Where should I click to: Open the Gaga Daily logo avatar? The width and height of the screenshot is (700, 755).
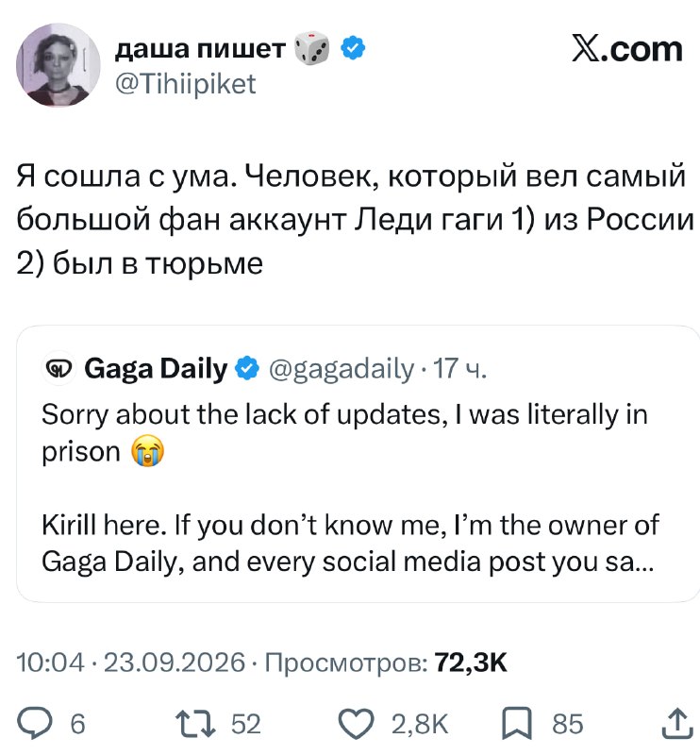click(x=58, y=369)
